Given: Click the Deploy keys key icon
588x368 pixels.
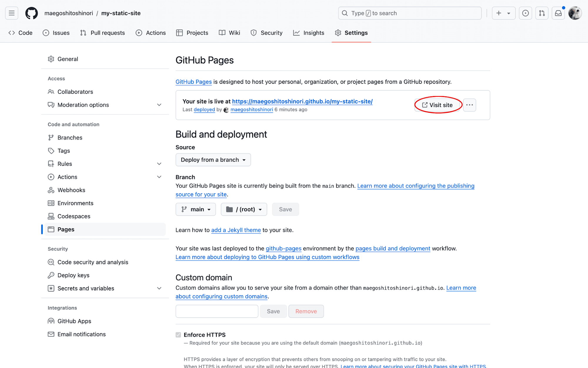Looking at the screenshot, I should [51, 275].
